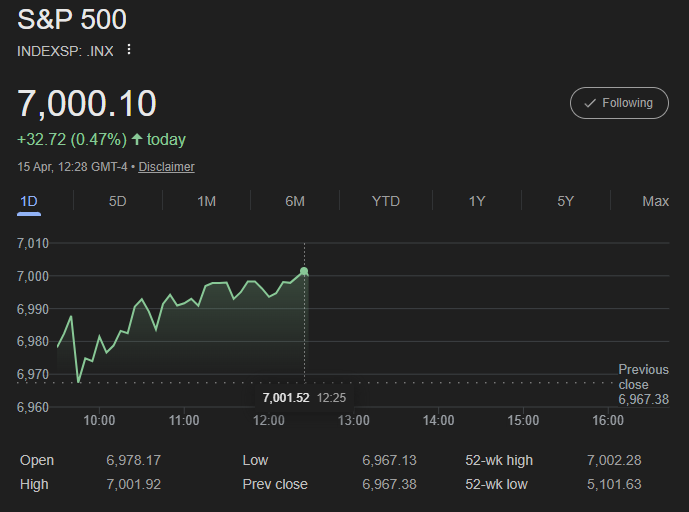Click the Low label in stats

pyautogui.click(x=255, y=460)
